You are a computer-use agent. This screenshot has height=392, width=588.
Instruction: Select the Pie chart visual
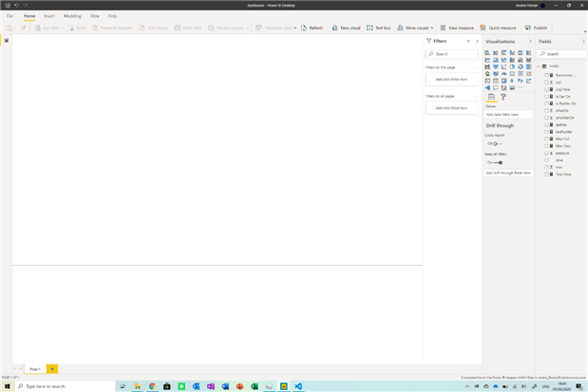coord(512,66)
